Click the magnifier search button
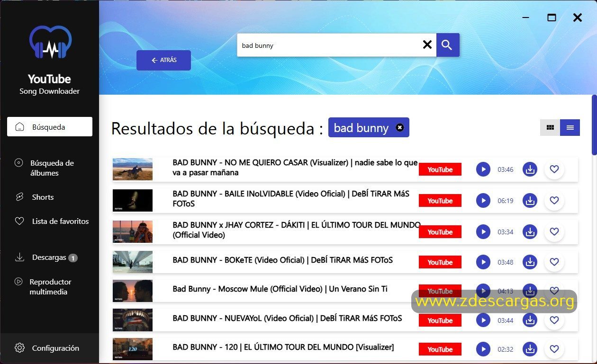Screen dimensions: 597x364 point(448,45)
